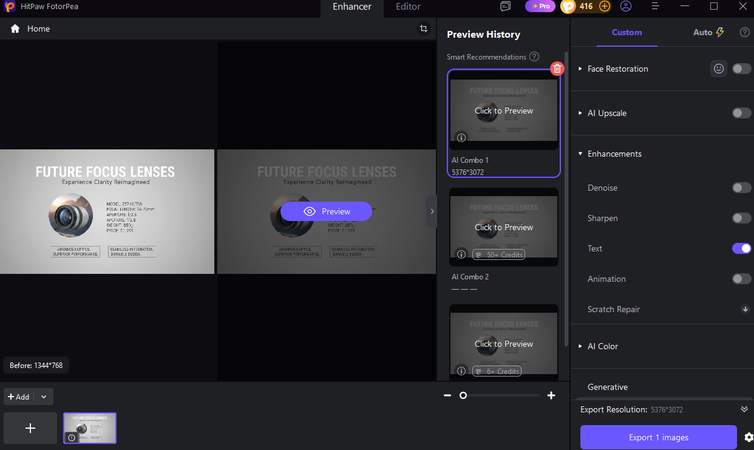The image size is (754, 450).
Task: Select the third Click to Preview thumbnail
Action: click(x=503, y=342)
